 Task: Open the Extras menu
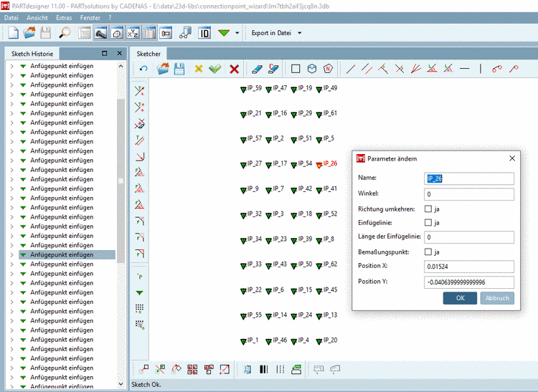click(64, 16)
